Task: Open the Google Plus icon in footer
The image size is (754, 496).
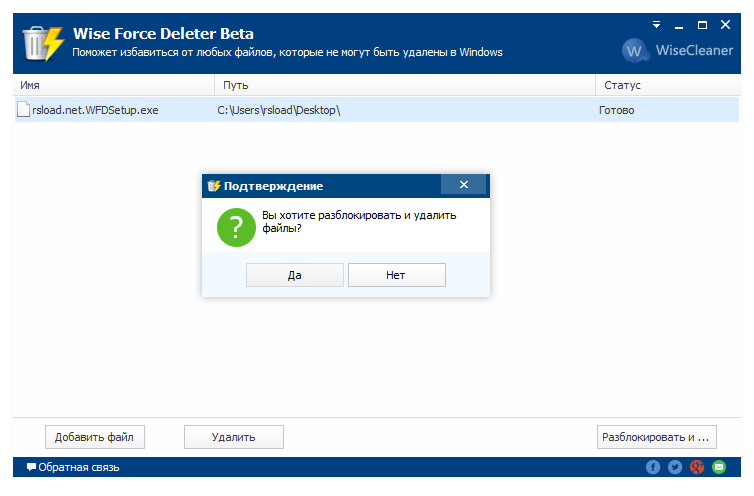Action: click(697, 467)
